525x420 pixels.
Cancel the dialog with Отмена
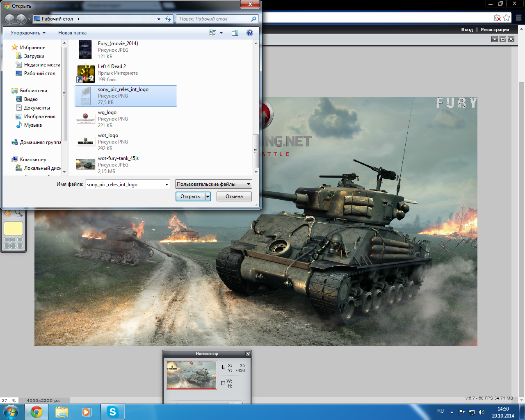[x=234, y=196]
